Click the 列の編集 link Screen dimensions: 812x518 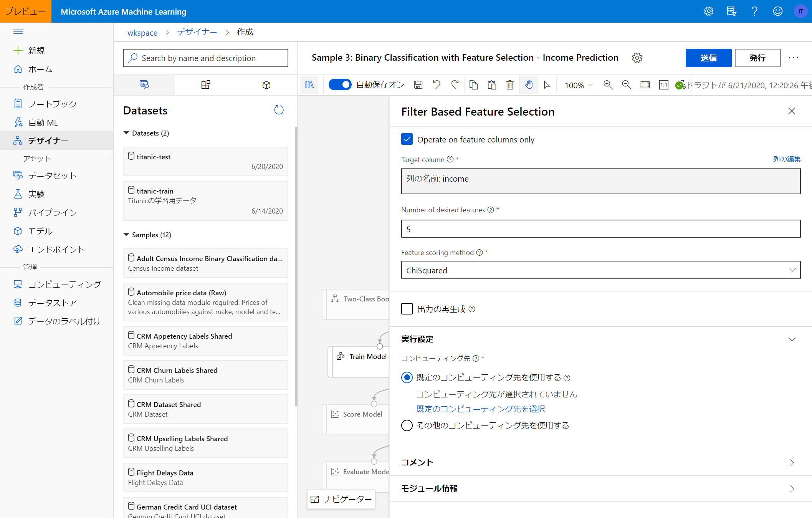787,159
